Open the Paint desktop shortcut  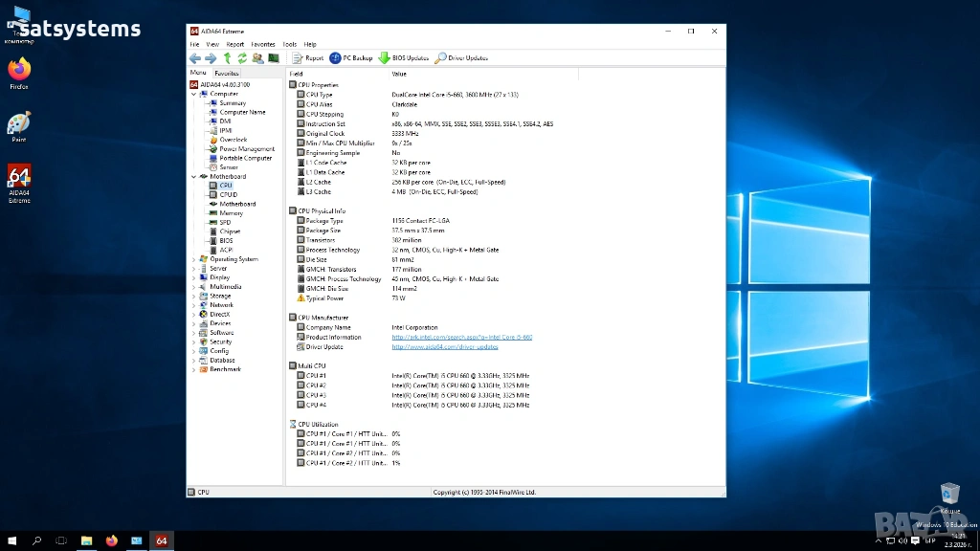pyautogui.click(x=19, y=125)
